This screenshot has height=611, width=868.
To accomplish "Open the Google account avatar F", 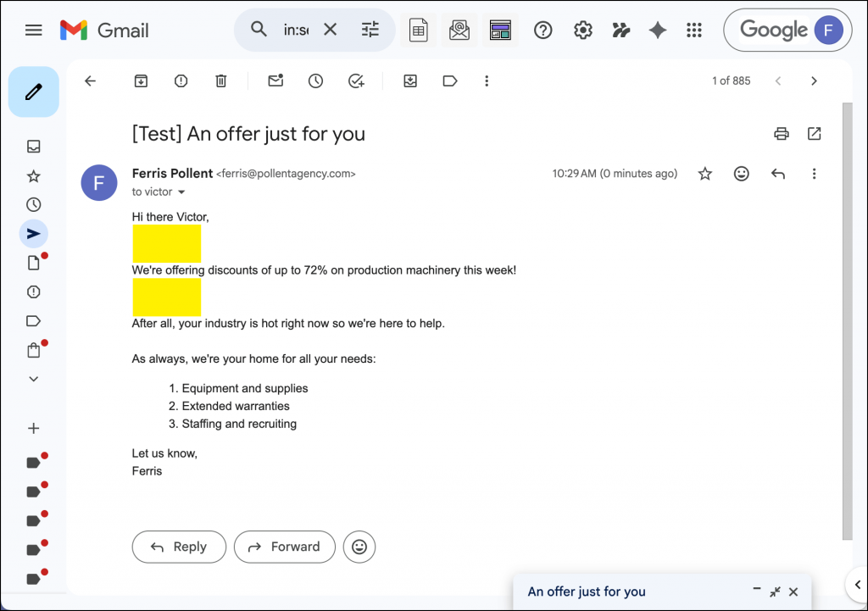I will pos(829,30).
